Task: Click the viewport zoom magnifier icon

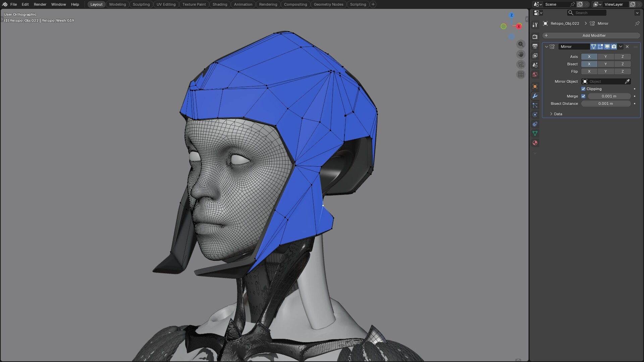Action: pos(521,44)
